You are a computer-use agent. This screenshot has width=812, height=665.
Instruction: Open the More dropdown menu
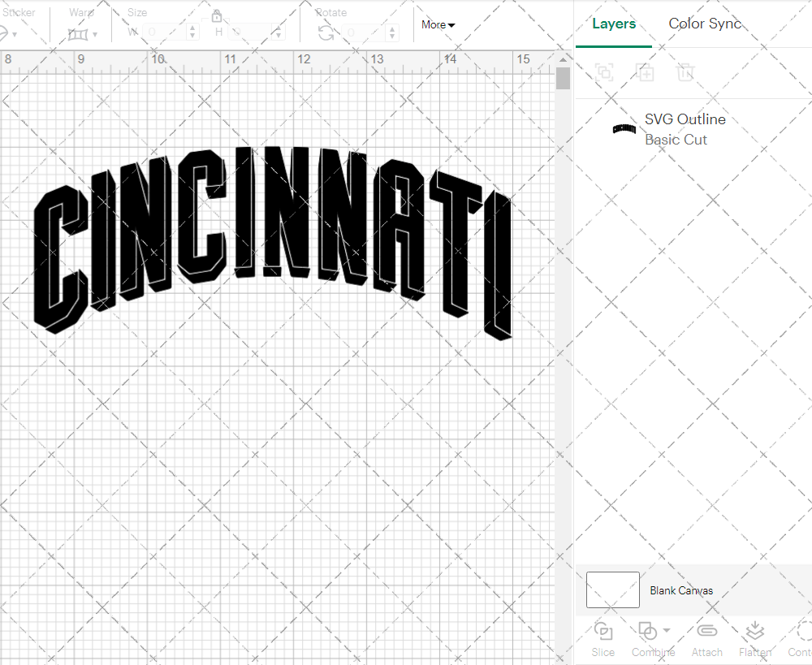[437, 25]
